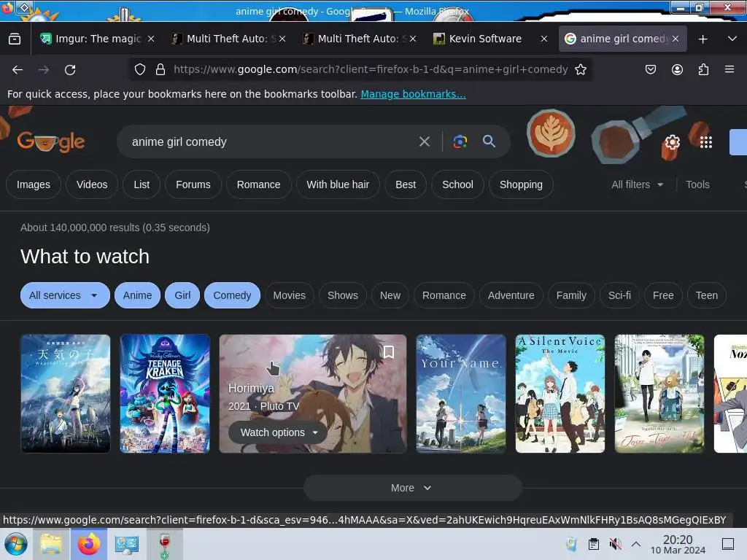Save page to Pocket
Image resolution: width=747 pixels, height=560 pixels.
pos(650,69)
